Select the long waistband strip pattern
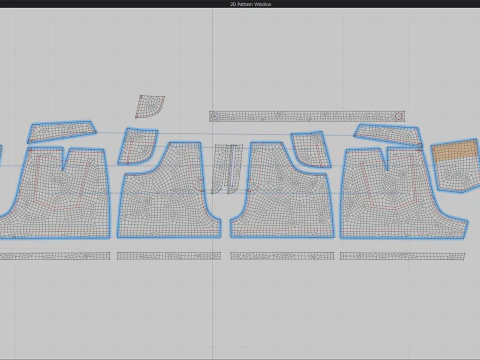Viewport: 480px width, 360px height. click(307, 116)
